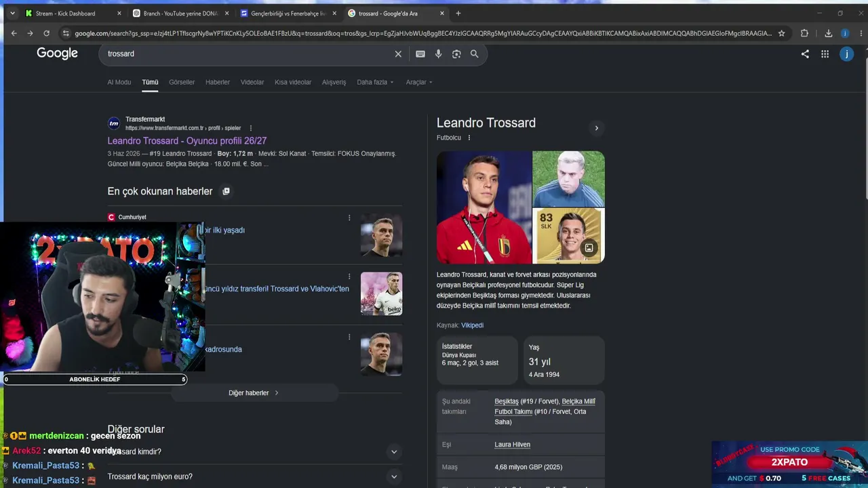
Task: Click the Transfermarkt site favicon
Action: tap(114, 123)
